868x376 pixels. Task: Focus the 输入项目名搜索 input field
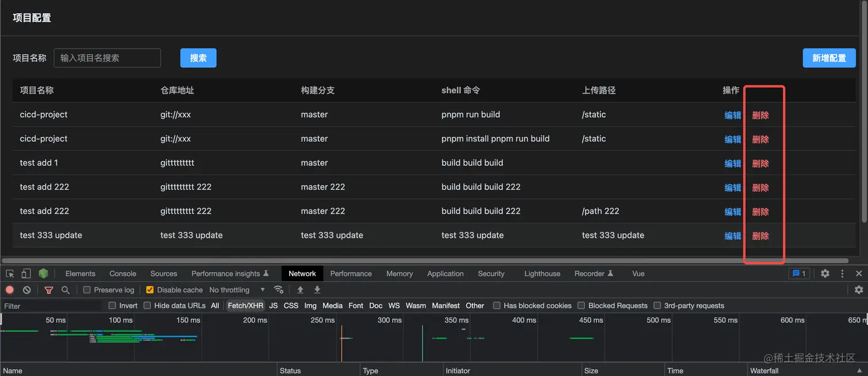pyautogui.click(x=107, y=58)
